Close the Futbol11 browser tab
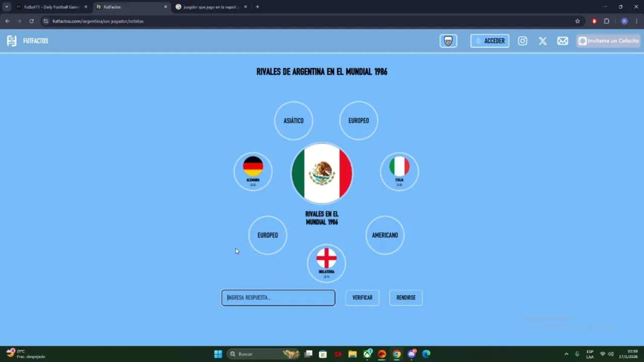 [x=86, y=7]
